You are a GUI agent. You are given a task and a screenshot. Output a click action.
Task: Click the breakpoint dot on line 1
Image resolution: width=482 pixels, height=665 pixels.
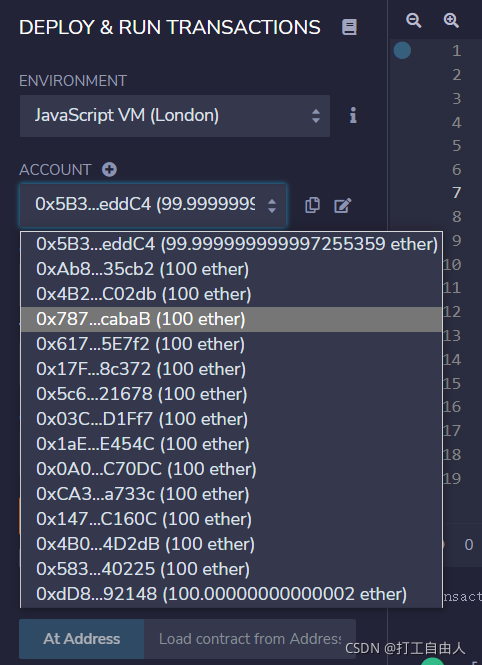pyautogui.click(x=402, y=50)
